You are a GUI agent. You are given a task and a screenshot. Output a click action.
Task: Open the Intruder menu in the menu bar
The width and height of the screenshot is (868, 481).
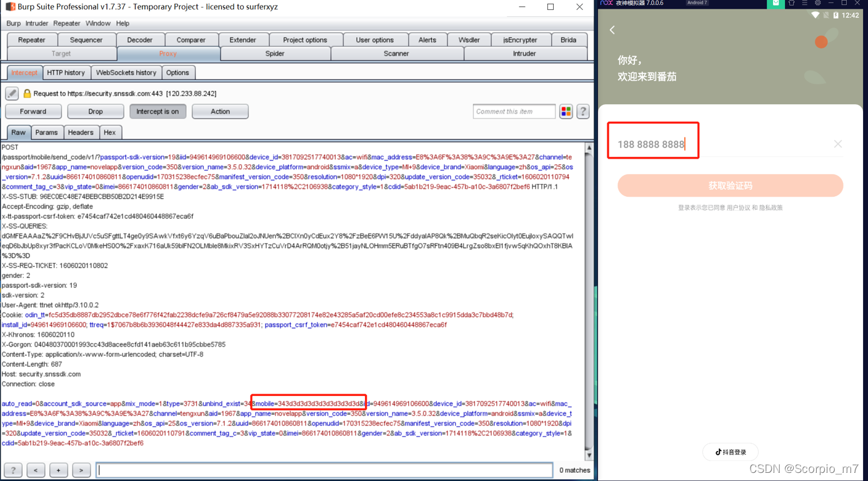pos(36,24)
